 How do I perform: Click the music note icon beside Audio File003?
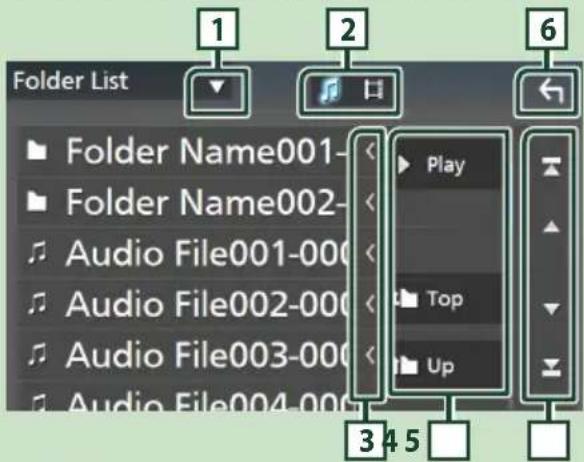point(37,354)
